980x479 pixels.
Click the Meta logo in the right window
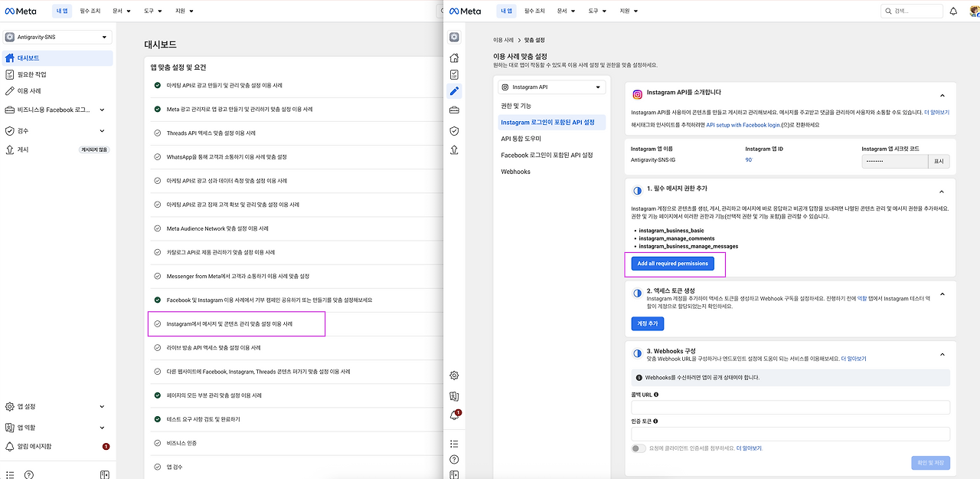click(x=465, y=11)
